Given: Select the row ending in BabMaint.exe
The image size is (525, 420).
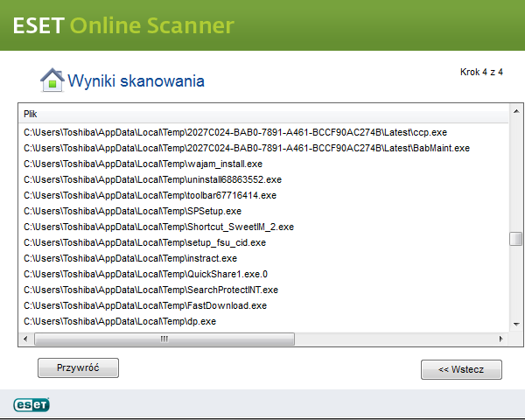Looking at the screenshot, I should (264, 148).
